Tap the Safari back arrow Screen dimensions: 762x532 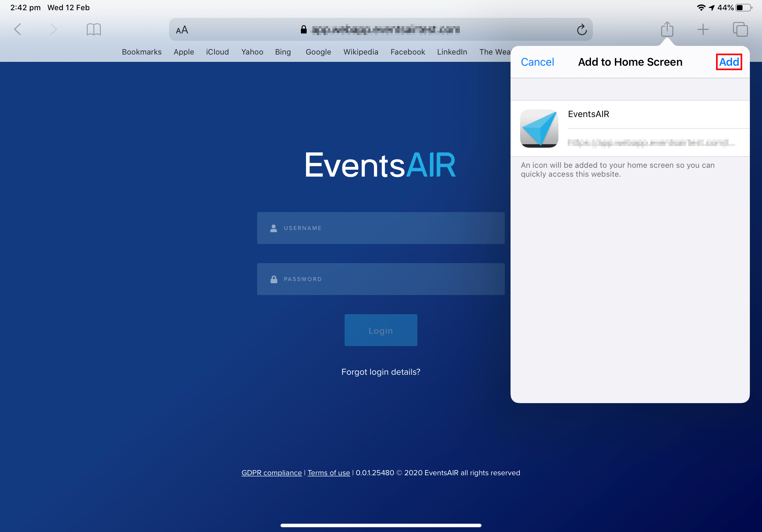(x=18, y=30)
